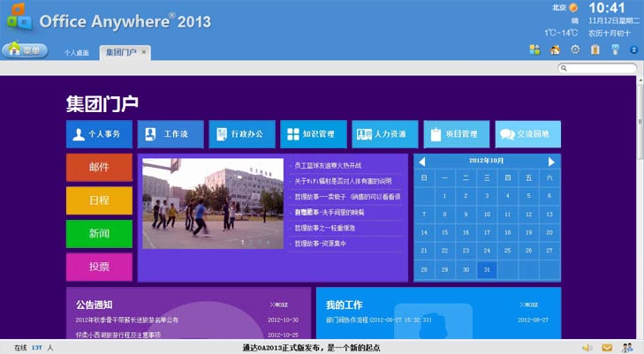This screenshot has height=354, width=644.
Task: Click the orange clipboard icon in header
Action: [595, 49]
